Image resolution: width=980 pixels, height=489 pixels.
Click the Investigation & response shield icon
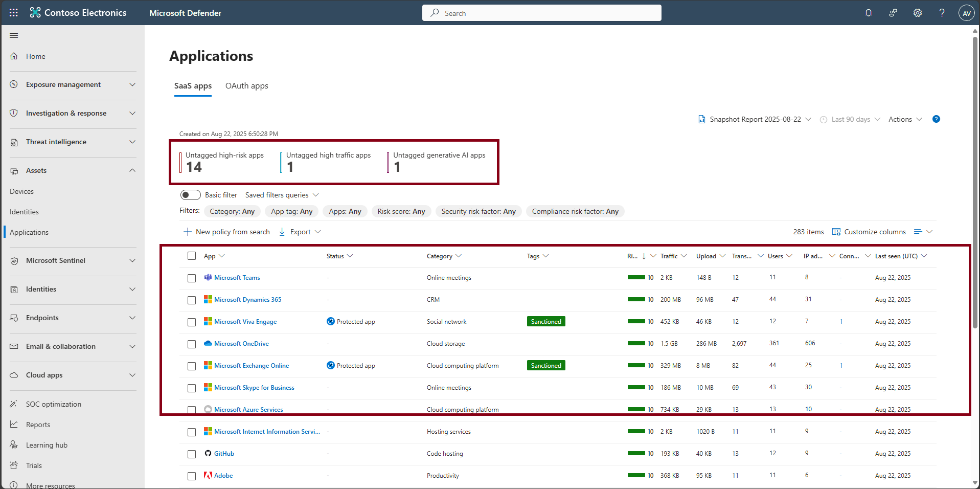tap(14, 113)
